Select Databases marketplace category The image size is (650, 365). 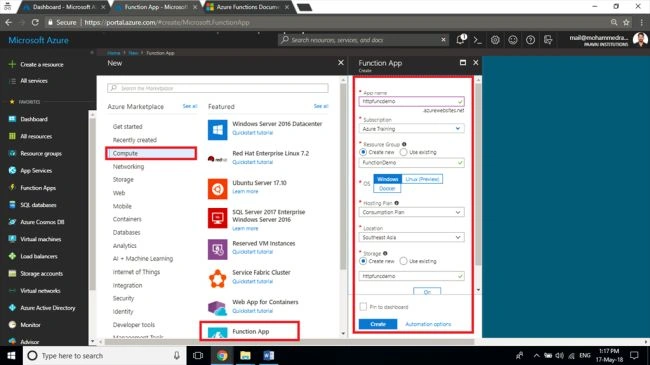tap(126, 232)
